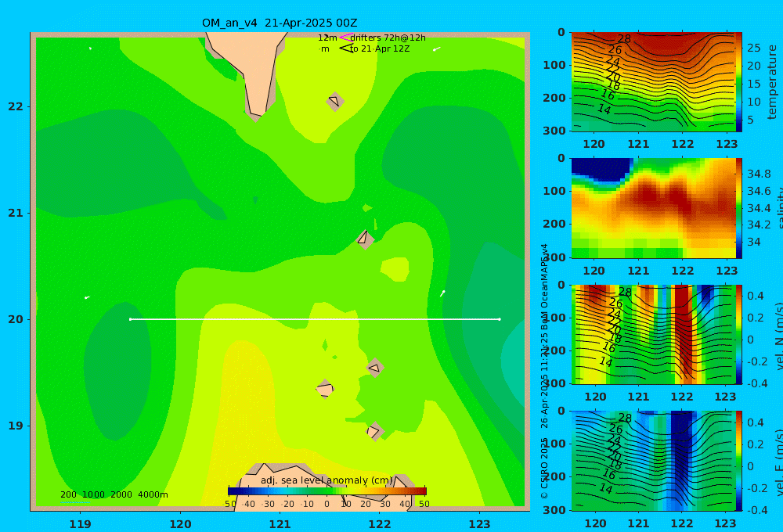Viewport: 783px width, 532px height.
Task: Click the island marker west of 121.5E near 19.3N
Action: tap(325, 389)
